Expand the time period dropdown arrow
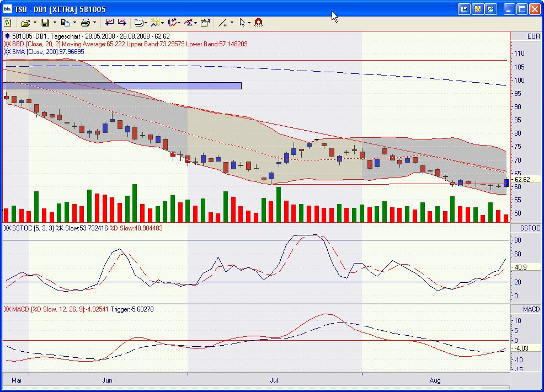 (x=162, y=23)
